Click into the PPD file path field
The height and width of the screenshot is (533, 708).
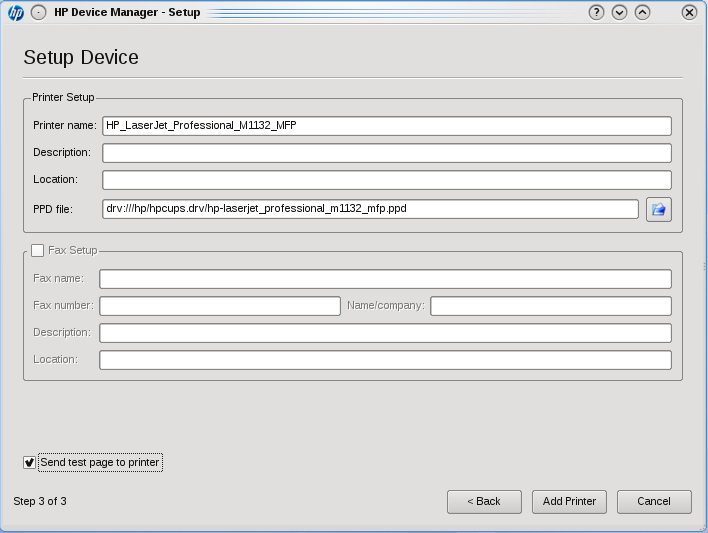tap(370, 209)
